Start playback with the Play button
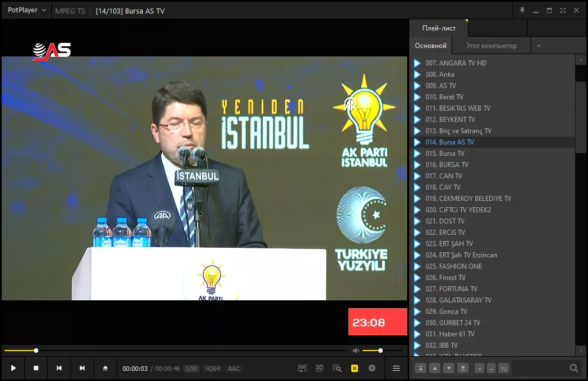The image size is (588, 381). (13, 368)
